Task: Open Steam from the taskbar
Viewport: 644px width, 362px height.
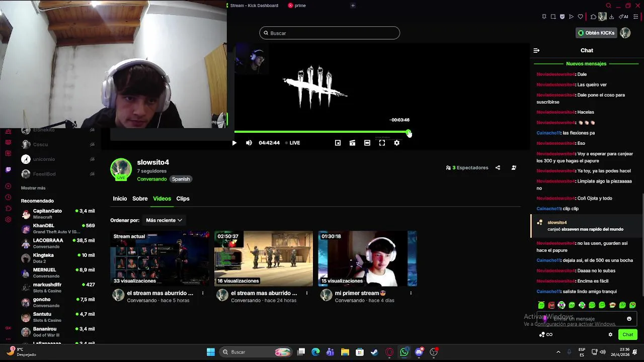Action: 374,352
